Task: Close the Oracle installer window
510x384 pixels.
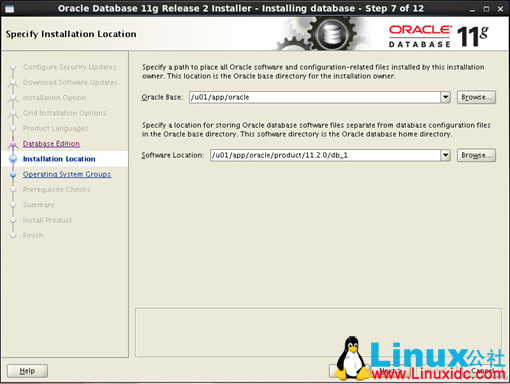Action: tap(500, 9)
